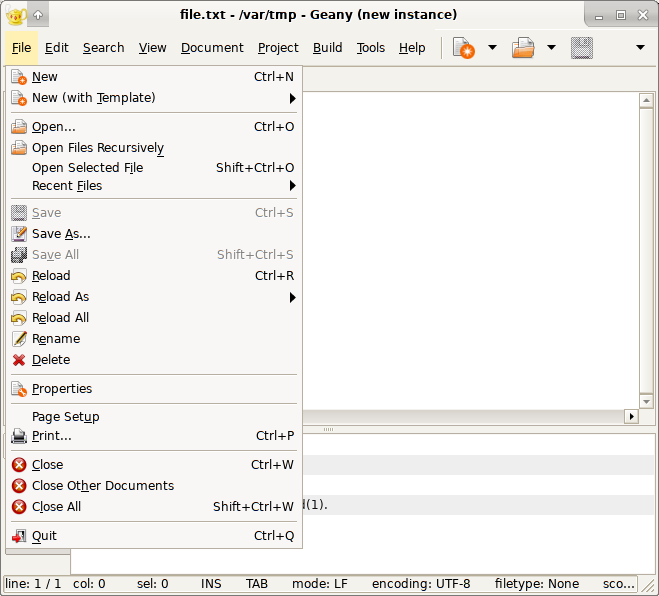The height and width of the screenshot is (596, 659).
Task: Click Open Files Recursively entry
Action: click(97, 148)
